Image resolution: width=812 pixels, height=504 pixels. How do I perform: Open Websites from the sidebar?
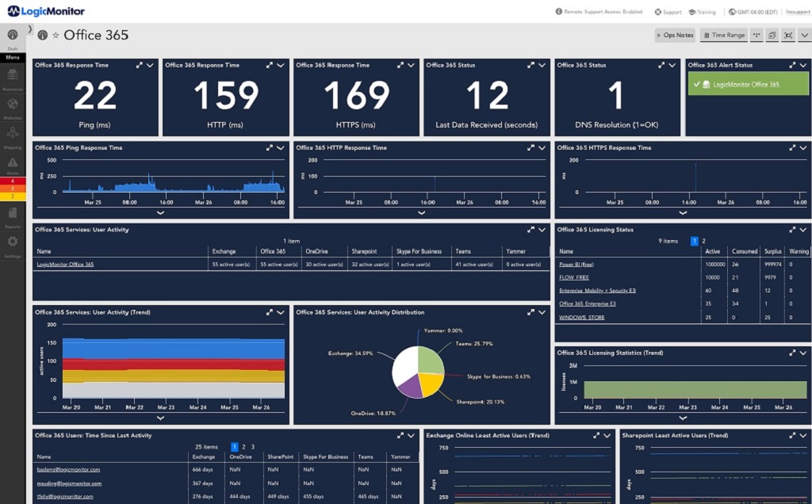pos(13,108)
